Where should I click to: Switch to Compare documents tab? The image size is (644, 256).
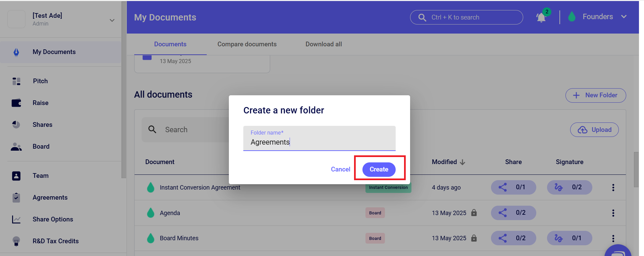click(247, 44)
